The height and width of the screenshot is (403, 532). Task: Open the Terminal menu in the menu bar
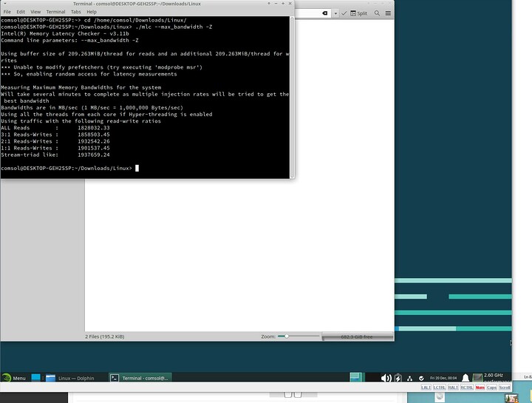pyautogui.click(x=55, y=12)
